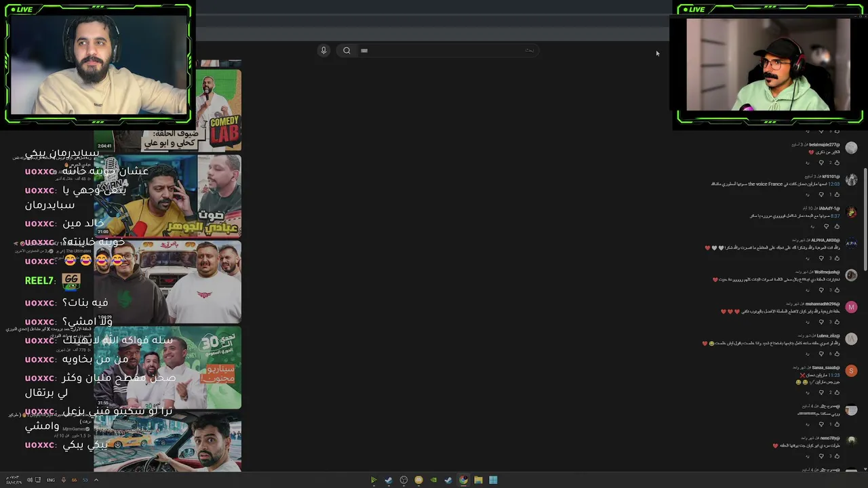The height and width of the screenshot is (488, 868).
Task: Open the @Wolfmejush channel name link
Action: [827, 272]
